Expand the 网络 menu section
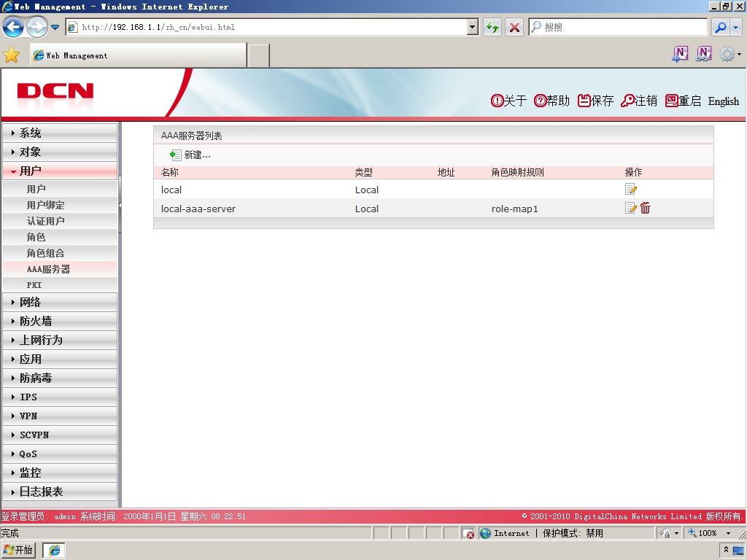This screenshot has height=560, width=747. tap(60, 302)
